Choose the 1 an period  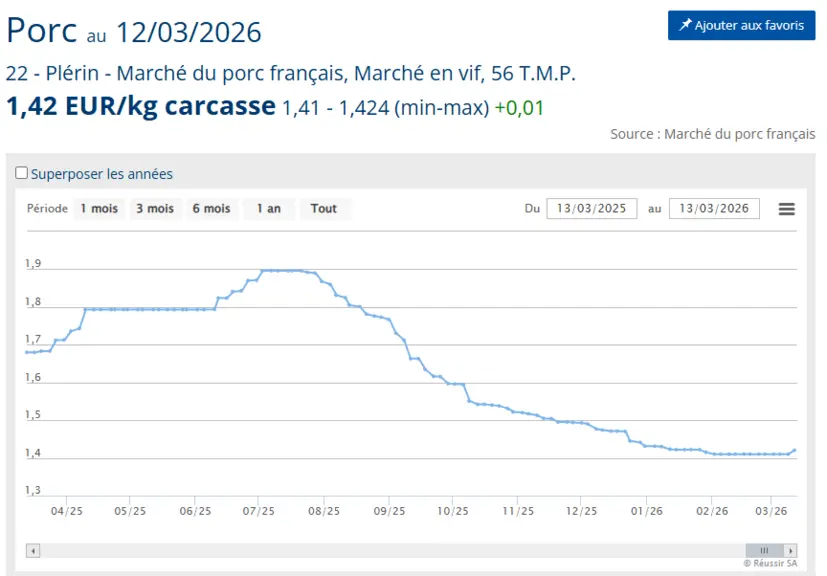pyautogui.click(x=269, y=209)
